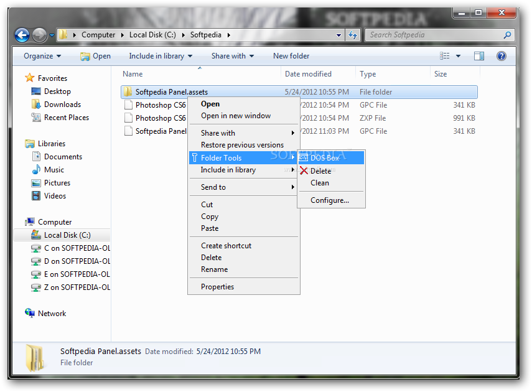Select Softpedia Panel.assets folder row
This screenshot has height=392, width=532.
point(299,92)
